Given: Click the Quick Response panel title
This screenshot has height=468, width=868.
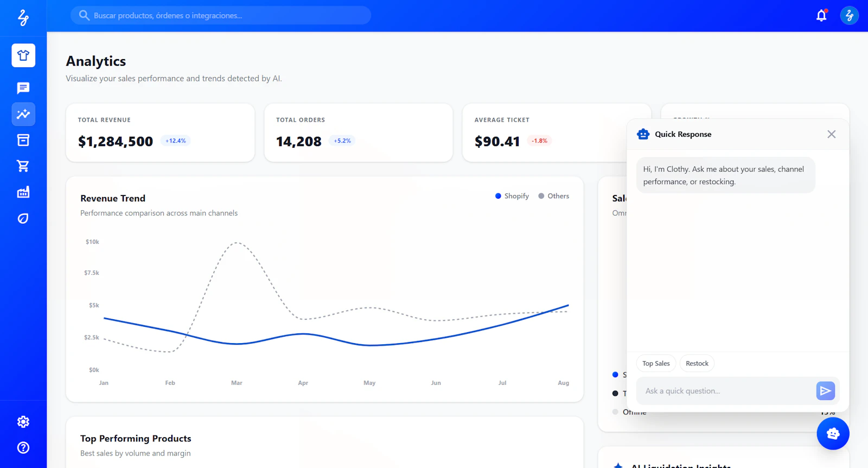Looking at the screenshot, I should pos(683,134).
